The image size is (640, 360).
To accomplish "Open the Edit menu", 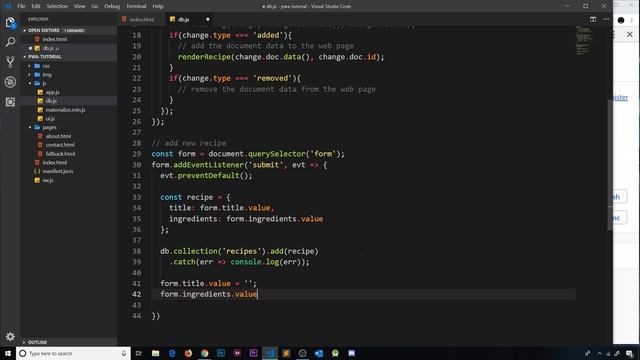I will click(x=36, y=6).
